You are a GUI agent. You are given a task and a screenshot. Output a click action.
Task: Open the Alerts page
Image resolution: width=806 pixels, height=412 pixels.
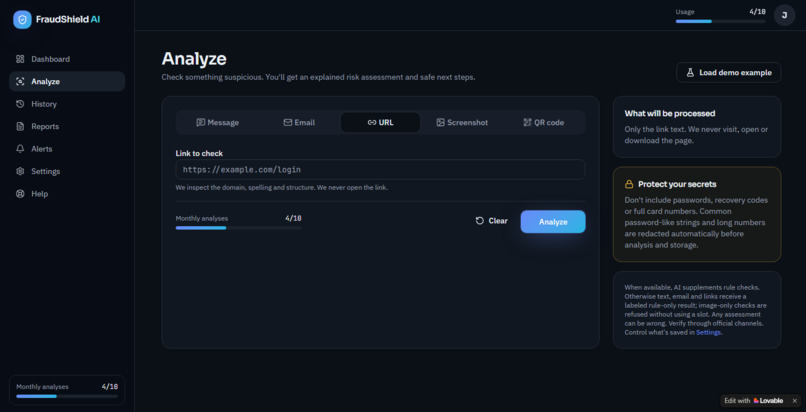pyautogui.click(x=67, y=149)
